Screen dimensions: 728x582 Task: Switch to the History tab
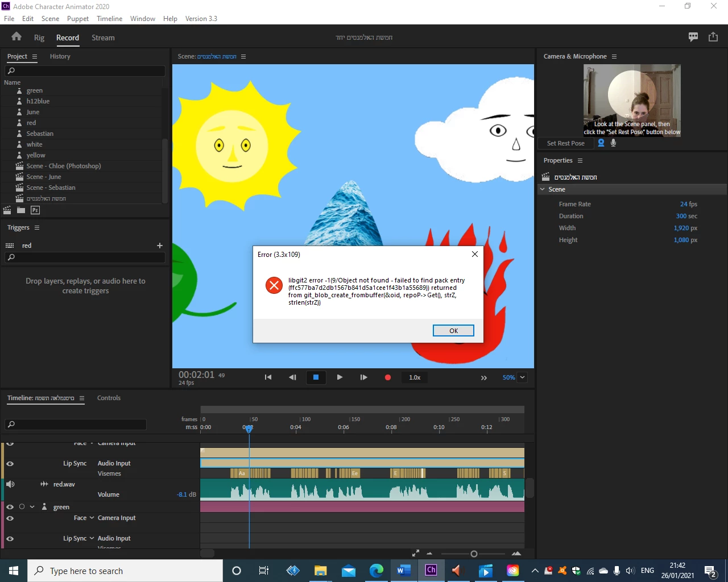[x=60, y=56]
